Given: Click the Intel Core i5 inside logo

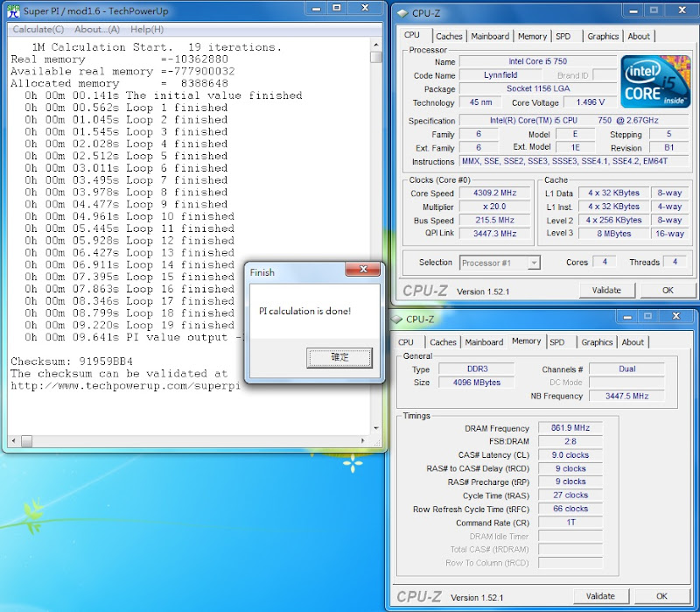Looking at the screenshot, I should pos(655,81).
